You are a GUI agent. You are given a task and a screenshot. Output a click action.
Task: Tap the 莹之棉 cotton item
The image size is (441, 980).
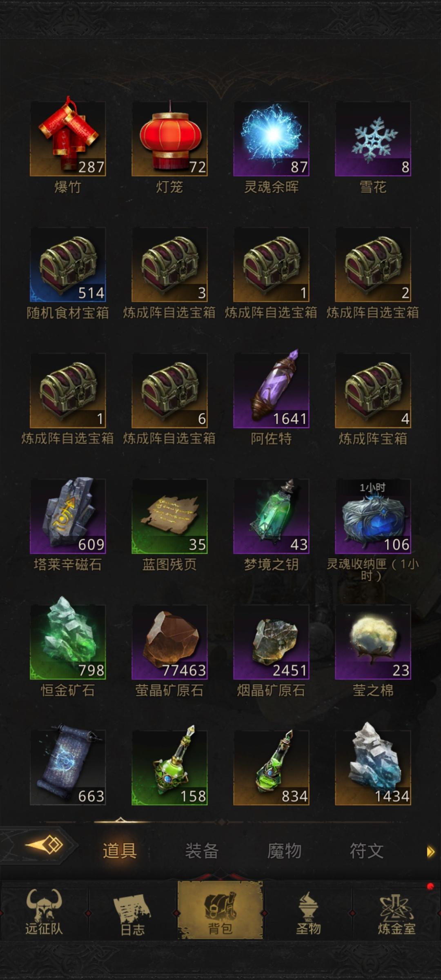pyautogui.click(x=373, y=642)
